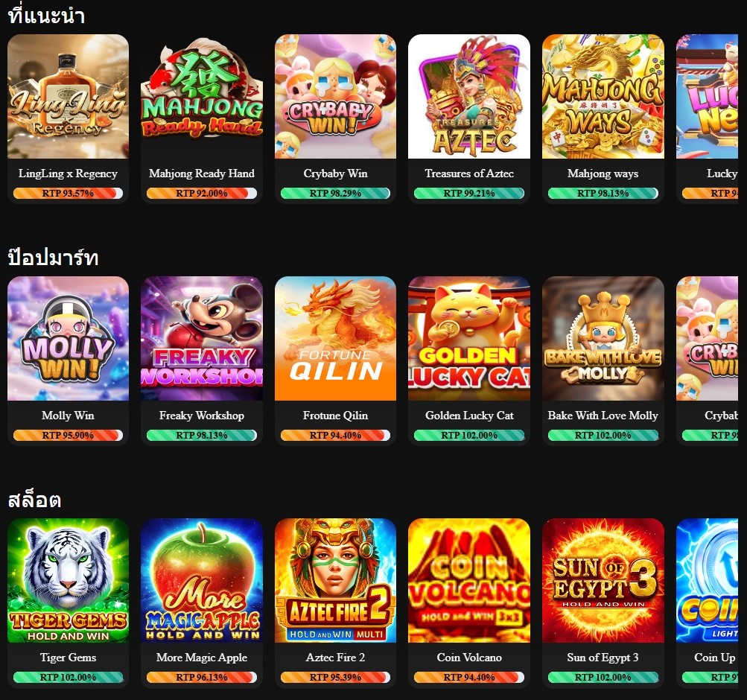
Task: Click the Aztec Fire 2 title text
Action: [x=335, y=657]
